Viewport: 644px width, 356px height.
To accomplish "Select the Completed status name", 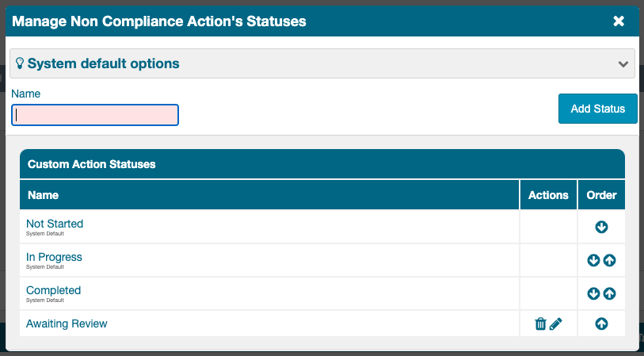I will pyautogui.click(x=53, y=290).
